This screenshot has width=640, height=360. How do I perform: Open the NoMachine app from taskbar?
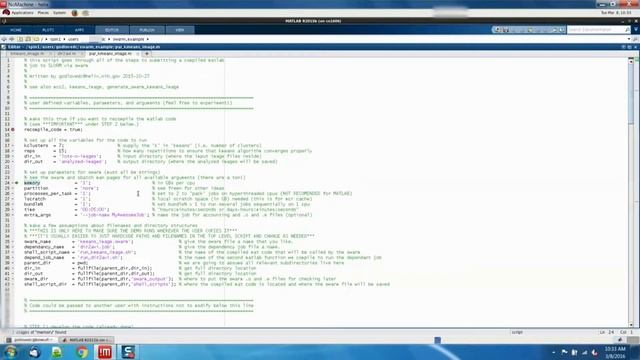click(x=105, y=352)
